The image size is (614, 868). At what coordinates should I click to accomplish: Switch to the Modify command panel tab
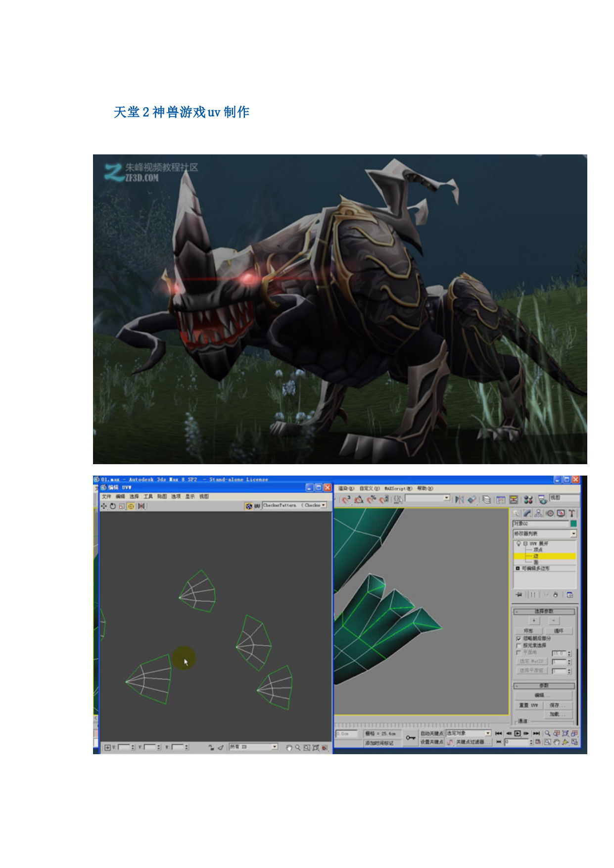(x=528, y=513)
